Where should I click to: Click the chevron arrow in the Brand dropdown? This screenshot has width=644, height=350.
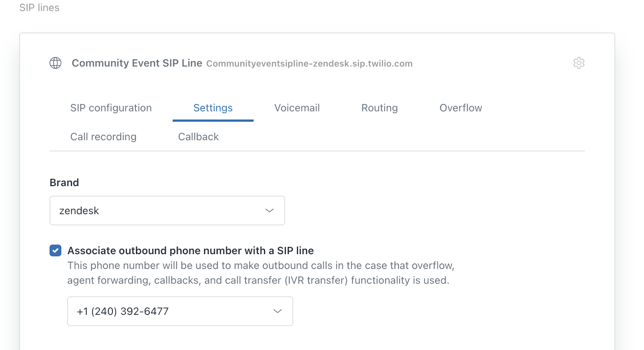pos(269,211)
